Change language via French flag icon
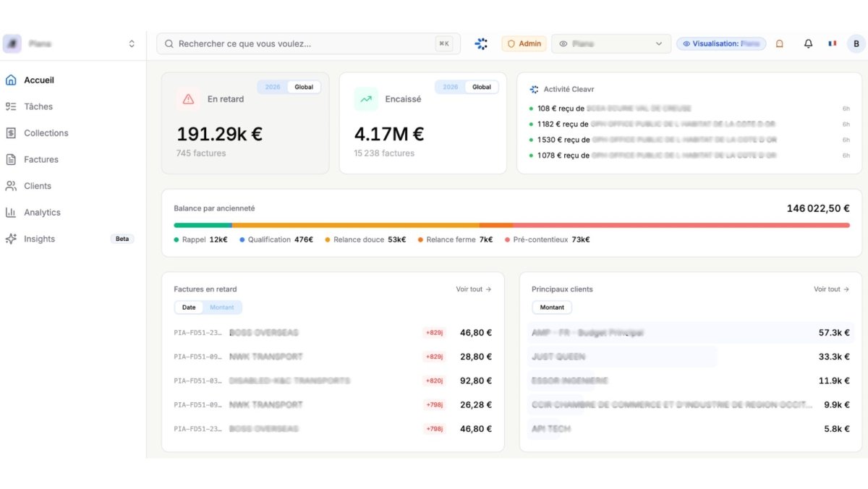 point(832,43)
